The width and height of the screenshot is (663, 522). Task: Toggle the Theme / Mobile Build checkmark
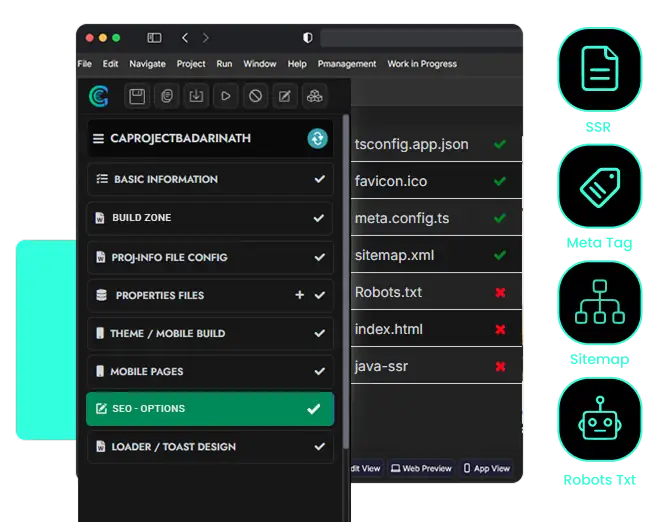pyautogui.click(x=320, y=333)
